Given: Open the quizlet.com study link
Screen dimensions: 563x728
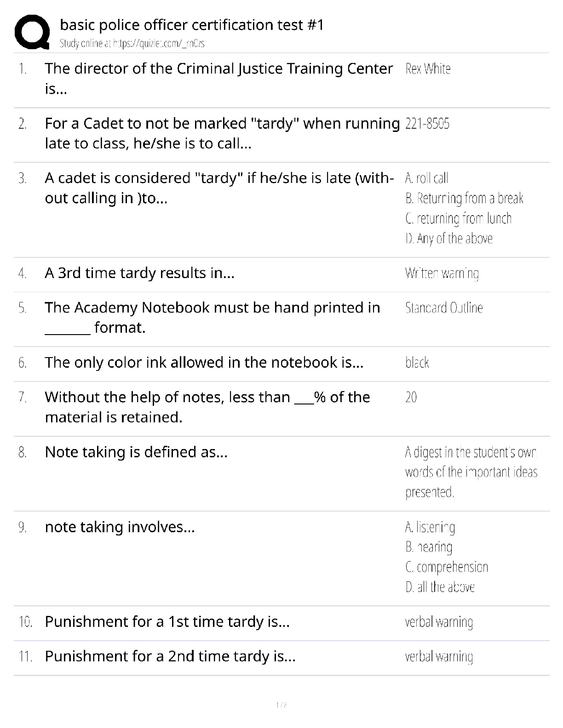Looking at the screenshot, I should pos(132,44).
